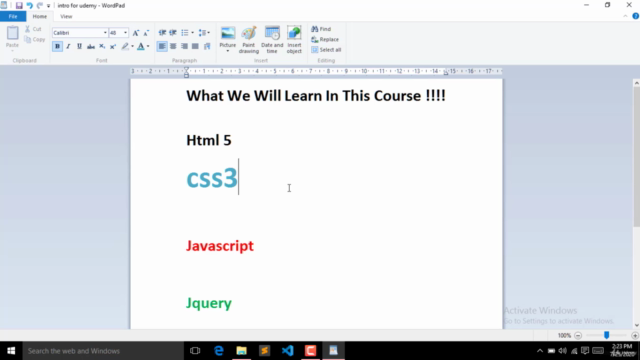Click the text color A button
Screen dimensions: 640x360
pos(140,47)
